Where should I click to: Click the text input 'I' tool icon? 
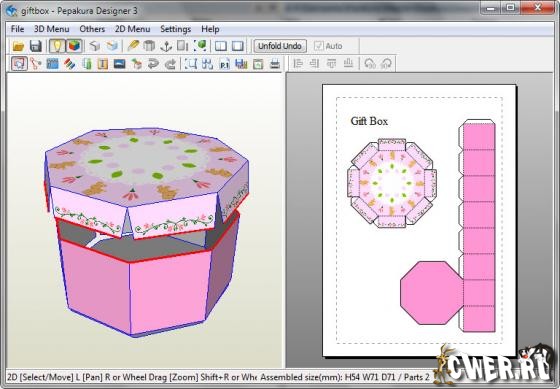103,64
